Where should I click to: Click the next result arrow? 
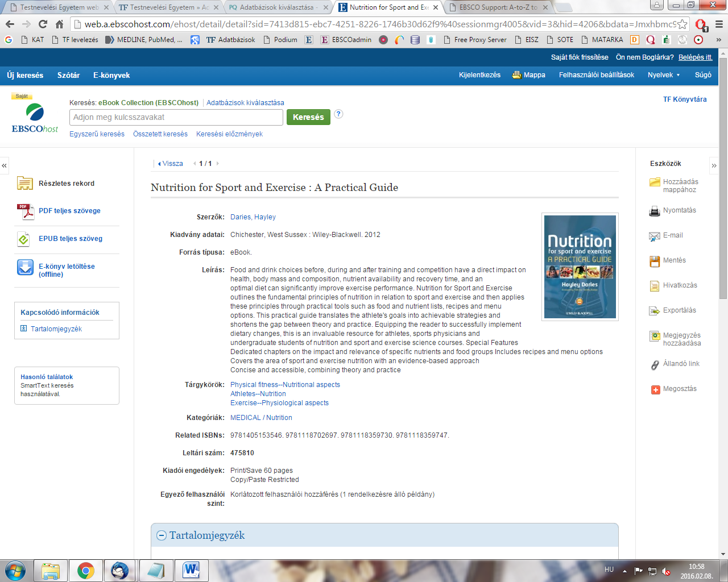click(x=217, y=164)
